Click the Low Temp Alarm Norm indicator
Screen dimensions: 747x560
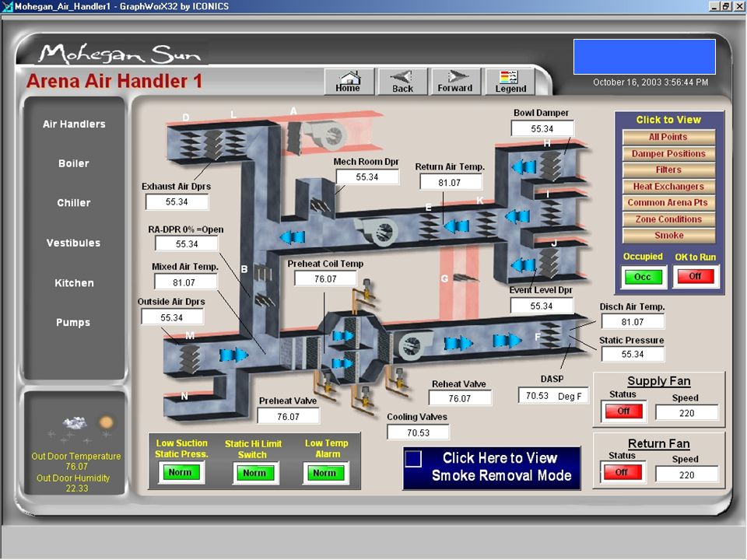pyautogui.click(x=325, y=473)
